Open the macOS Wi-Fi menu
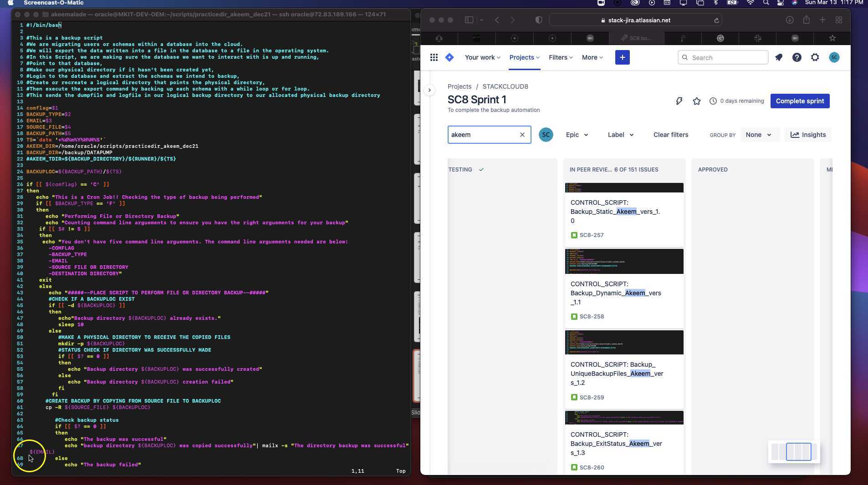This screenshot has width=868, height=485. pos(751,3)
